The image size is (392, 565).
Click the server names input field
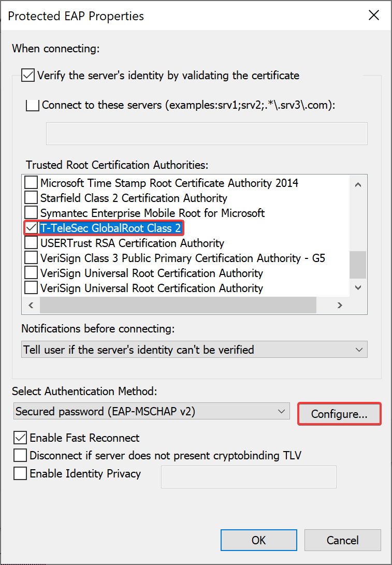point(207,134)
